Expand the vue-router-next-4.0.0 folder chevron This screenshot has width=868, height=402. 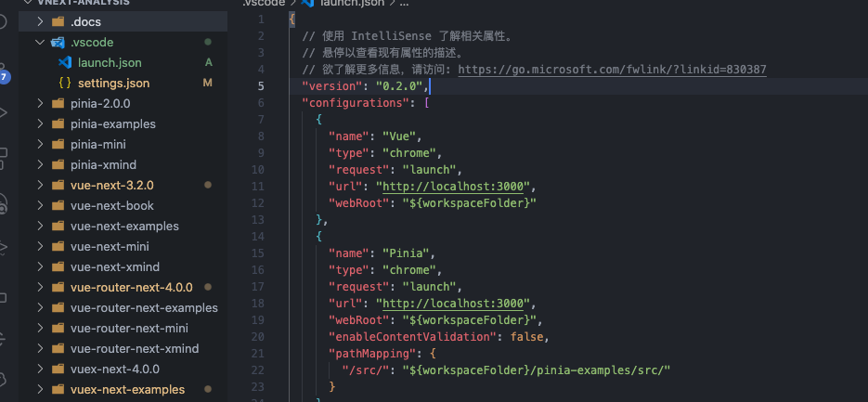point(40,288)
